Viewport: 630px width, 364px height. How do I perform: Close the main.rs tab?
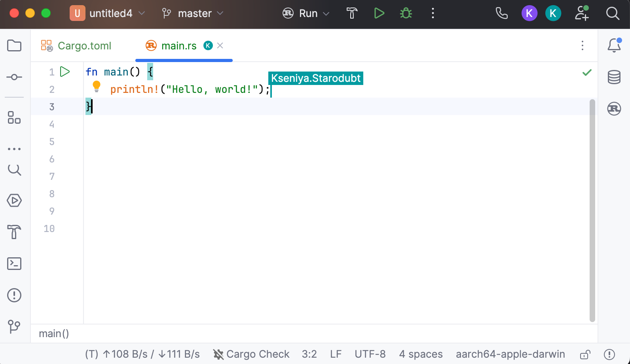pos(220,46)
